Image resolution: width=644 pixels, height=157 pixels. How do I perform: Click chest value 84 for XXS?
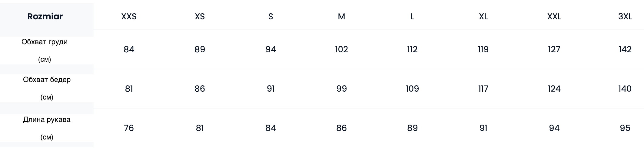click(x=129, y=49)
